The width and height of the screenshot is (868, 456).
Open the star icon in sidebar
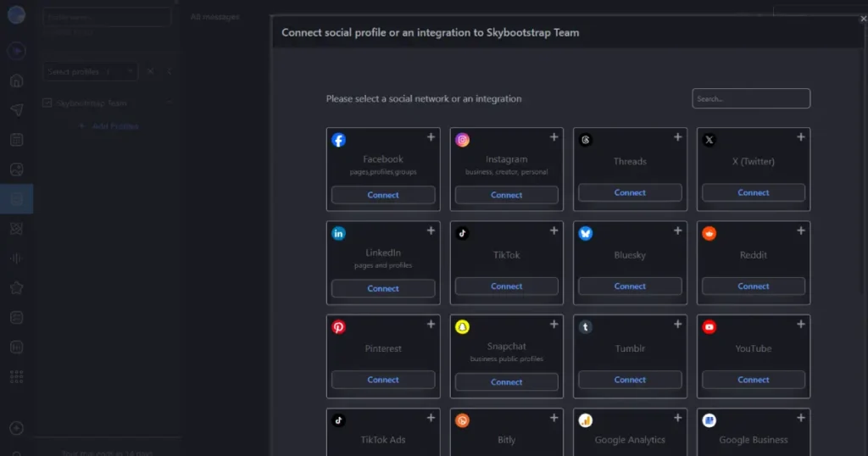tap(17, 288)
